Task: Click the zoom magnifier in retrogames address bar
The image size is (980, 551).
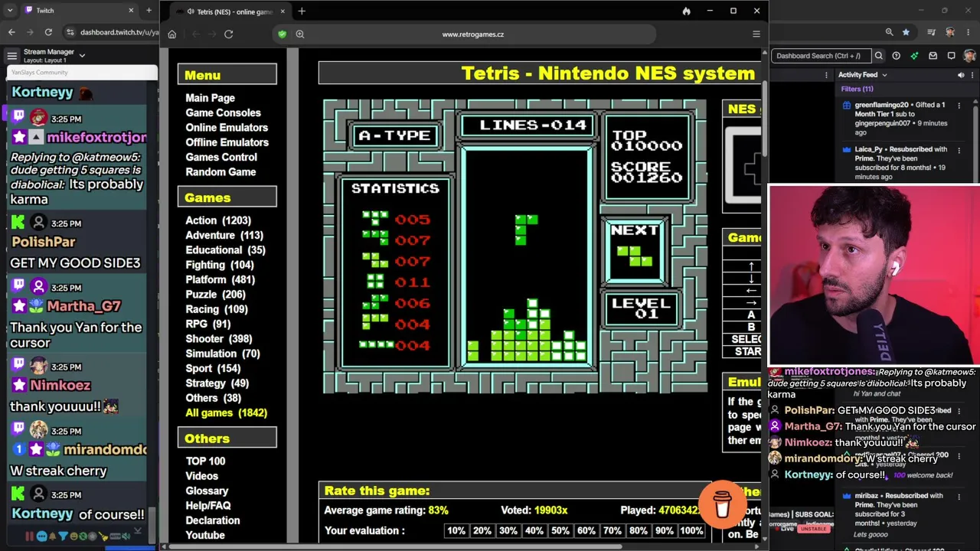Action: pyautogui.click(x=300, y=34)
